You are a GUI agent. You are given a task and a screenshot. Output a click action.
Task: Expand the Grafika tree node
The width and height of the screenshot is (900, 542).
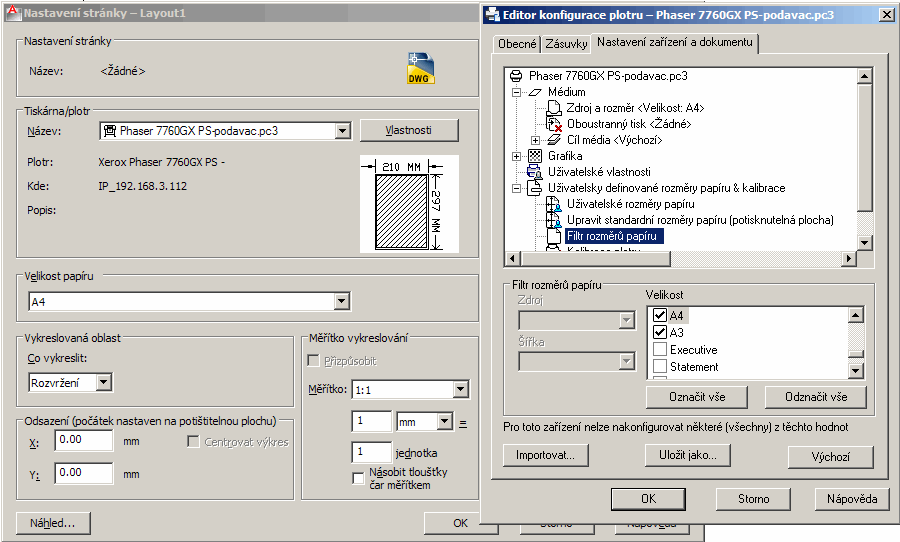click(517, 156)
